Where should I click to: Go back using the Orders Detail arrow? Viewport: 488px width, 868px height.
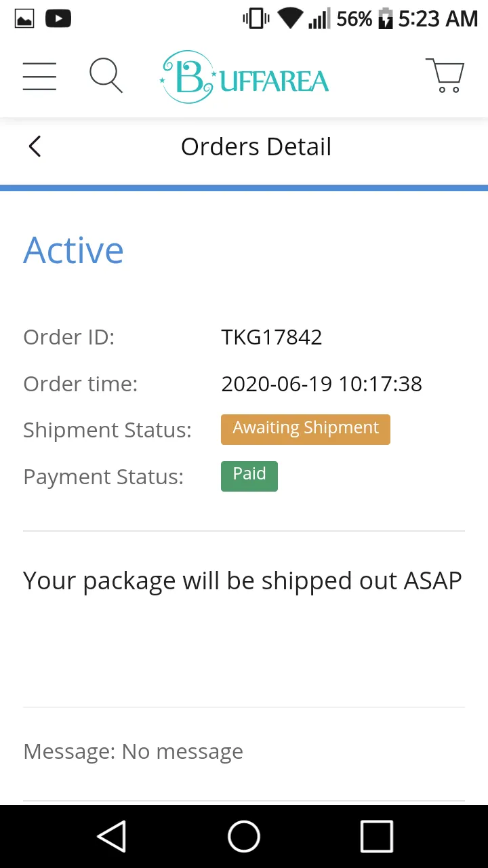(35, 146)
